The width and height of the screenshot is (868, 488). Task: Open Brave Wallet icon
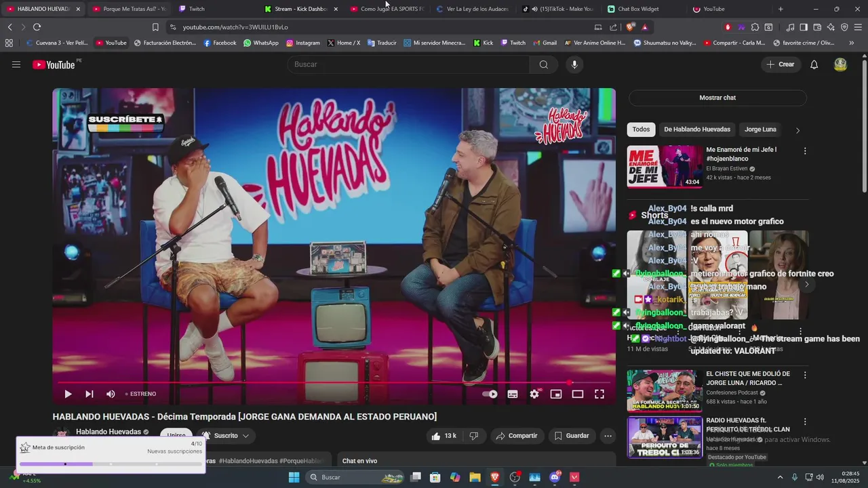(x=817, y=27)
